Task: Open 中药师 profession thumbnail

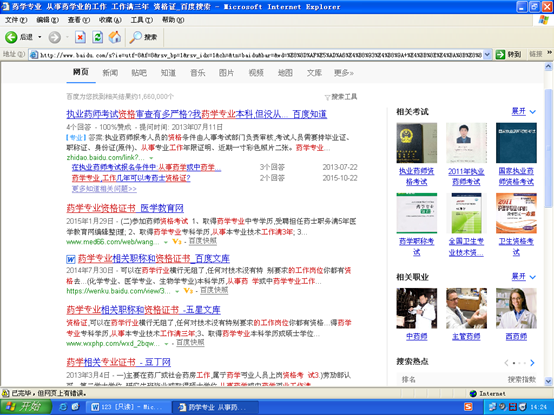Action: point(417,308)
